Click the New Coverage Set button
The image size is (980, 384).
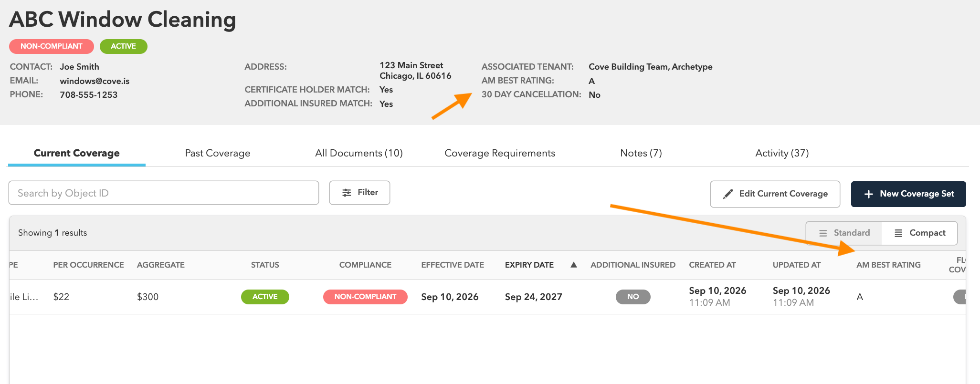click(908, 194)
